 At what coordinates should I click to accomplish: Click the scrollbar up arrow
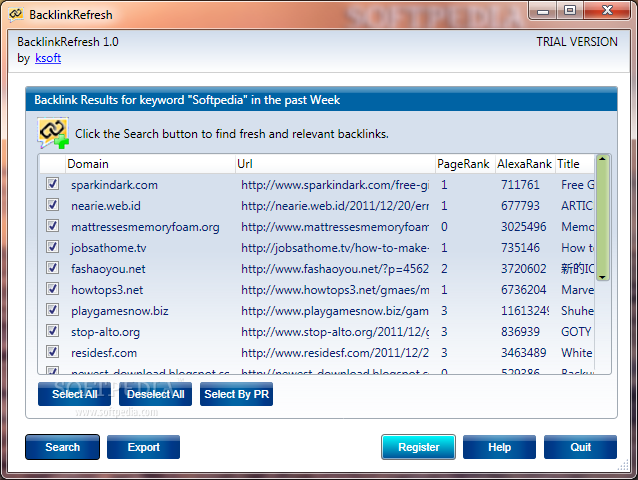point(603,159)
